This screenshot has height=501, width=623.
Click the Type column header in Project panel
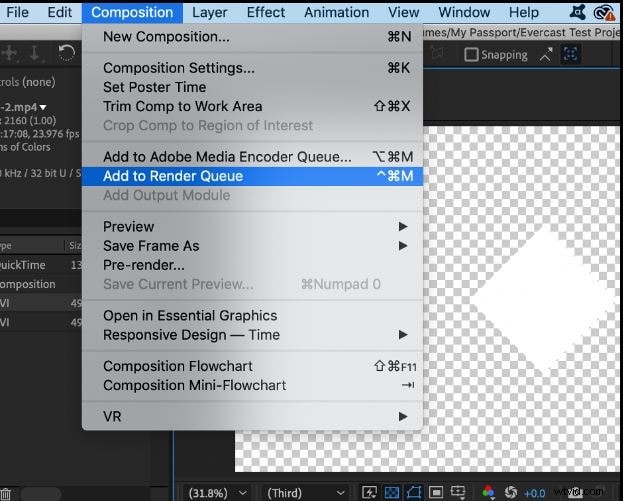point(32,246)
